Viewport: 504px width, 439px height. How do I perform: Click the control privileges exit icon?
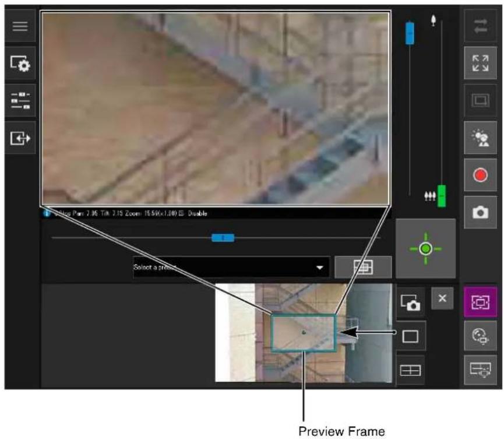(x=20, y=138)
